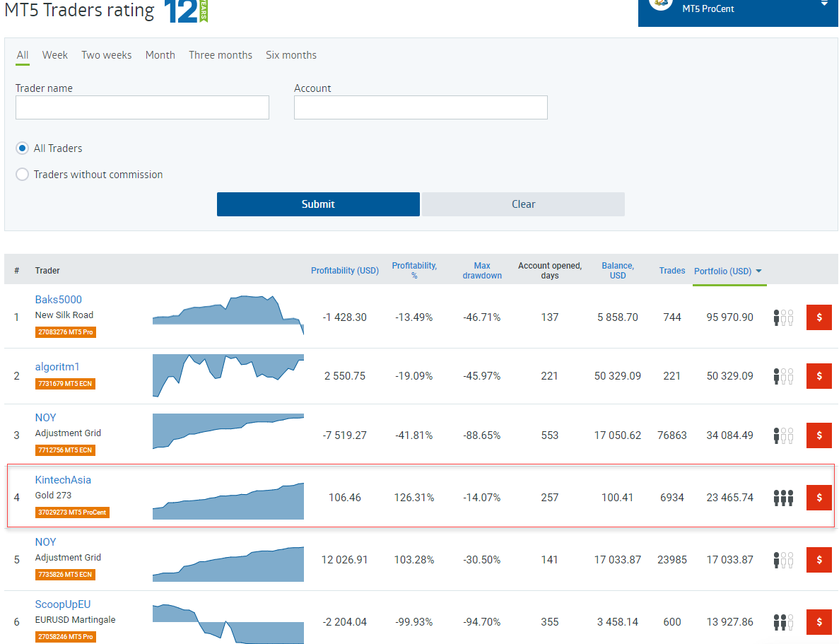The image size is (839, 644).
Task: Open the KintechAsia trader profile link
Action: tap(63, 480)
